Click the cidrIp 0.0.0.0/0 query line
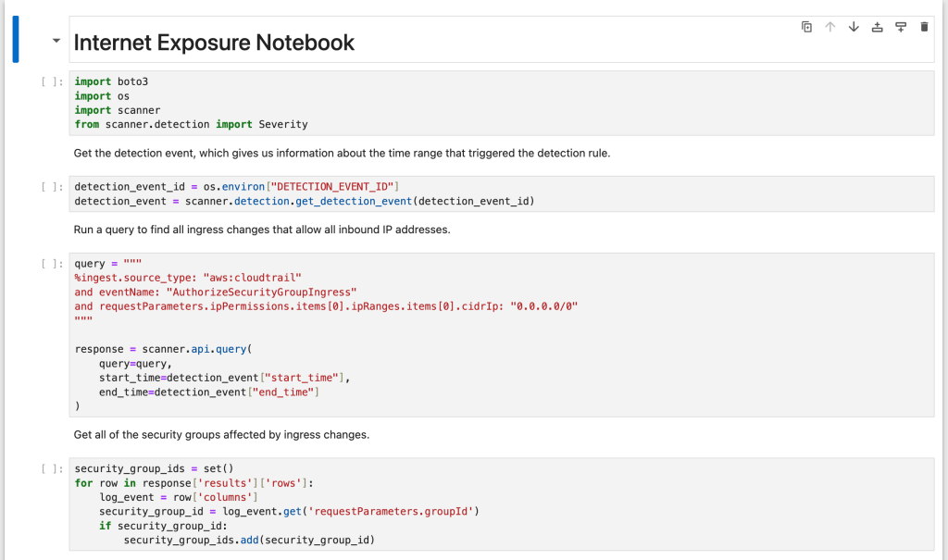Viewport: 948px width, 560px height. click(326, 306)
